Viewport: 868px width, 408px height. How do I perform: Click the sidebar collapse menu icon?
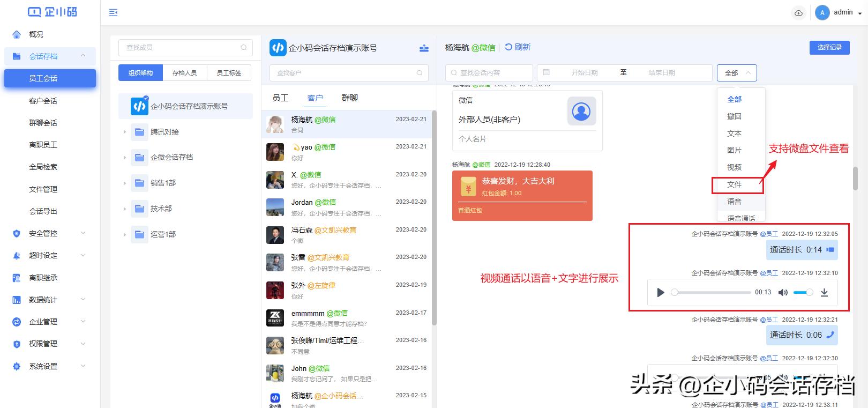pos(113,12)
